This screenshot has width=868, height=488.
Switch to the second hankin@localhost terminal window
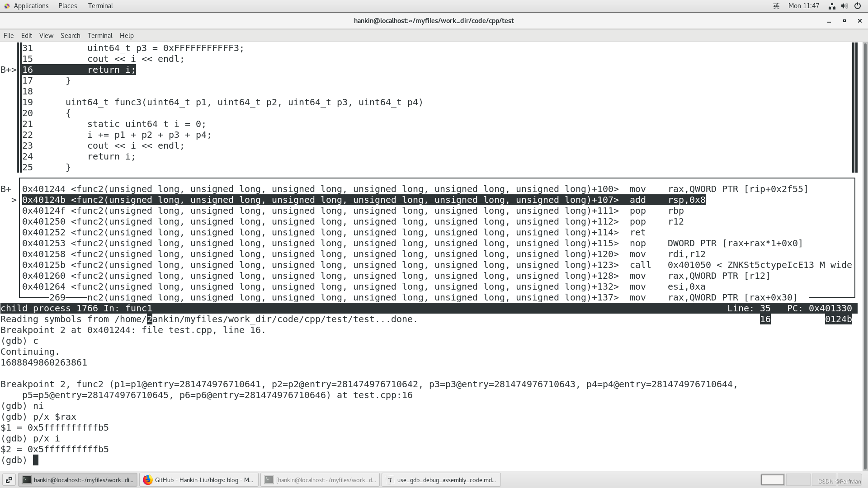320,480
